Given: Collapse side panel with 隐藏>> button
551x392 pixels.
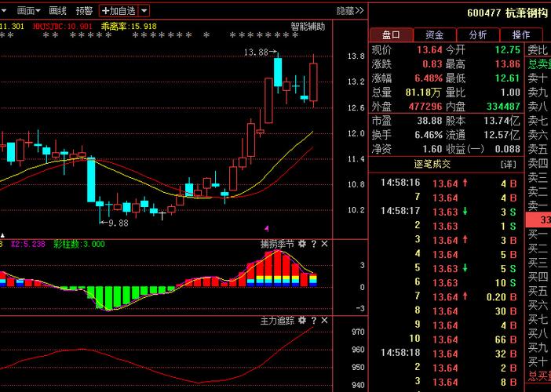Looking at the screenshot, I should click(x=349, y=11).
